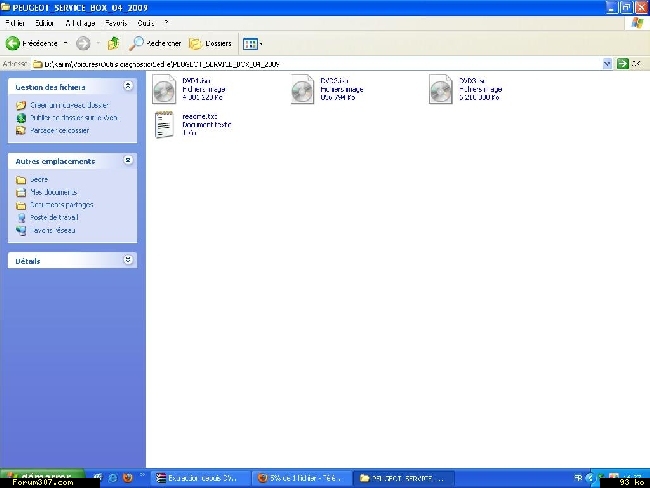The image size is (650, 488).
Task: Open the Favoris réseau link
Action: click(x=53, y=230)
